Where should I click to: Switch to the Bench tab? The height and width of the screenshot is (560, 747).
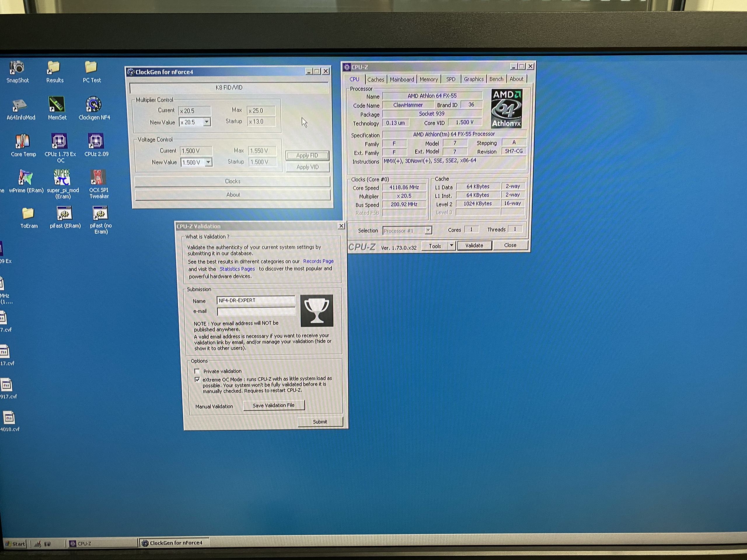pos(496,79)
